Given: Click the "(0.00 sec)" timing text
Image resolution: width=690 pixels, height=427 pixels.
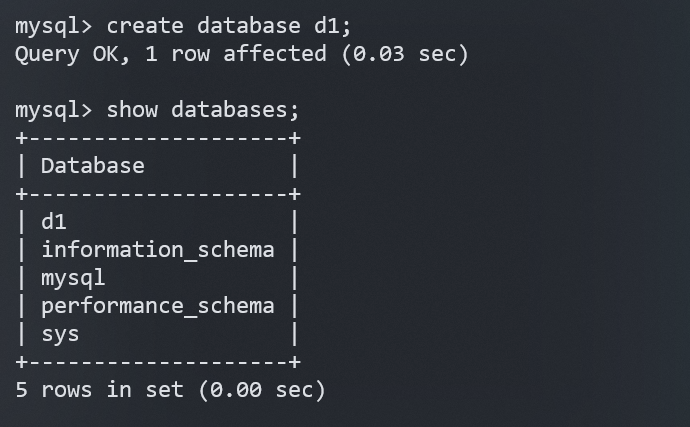Looking at the screenshot, I should point(262,390).
